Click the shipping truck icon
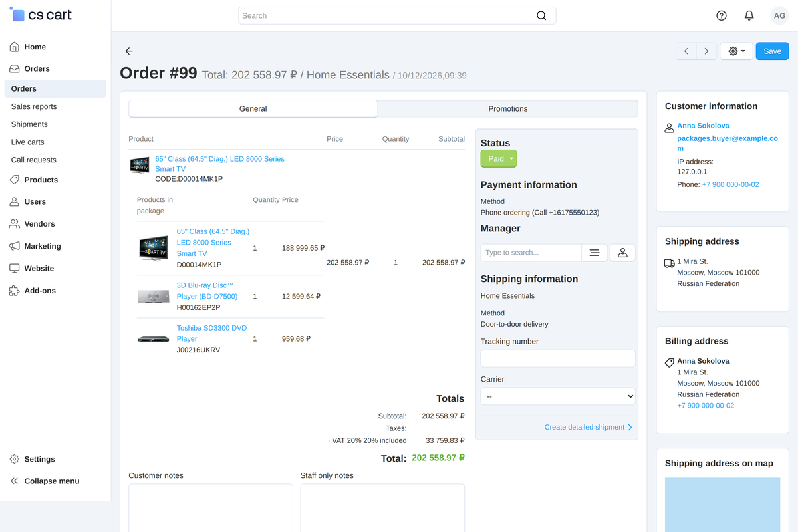 pyautogui.click(x=670, y=263)
